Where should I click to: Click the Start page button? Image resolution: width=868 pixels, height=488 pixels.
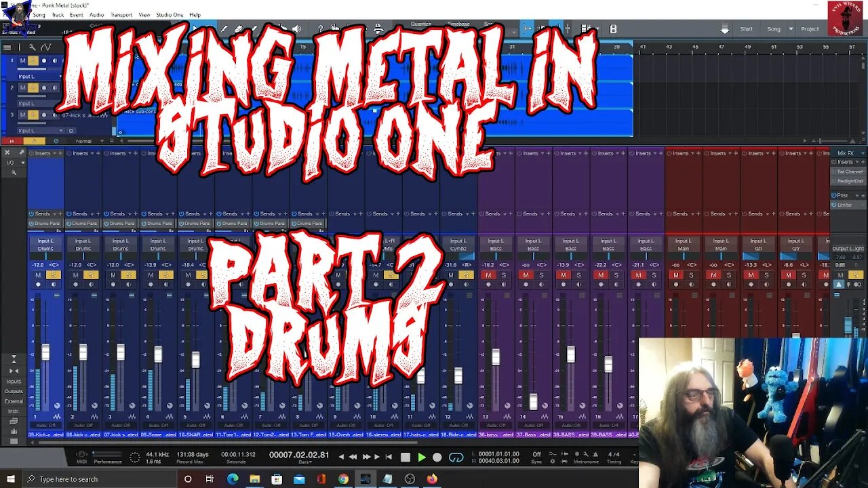tap(747, 29)
